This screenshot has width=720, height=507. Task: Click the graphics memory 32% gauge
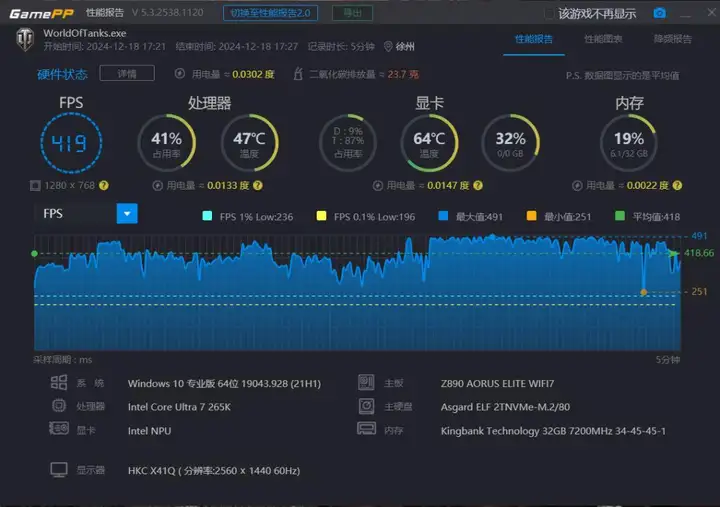click(x=511, y=143)
